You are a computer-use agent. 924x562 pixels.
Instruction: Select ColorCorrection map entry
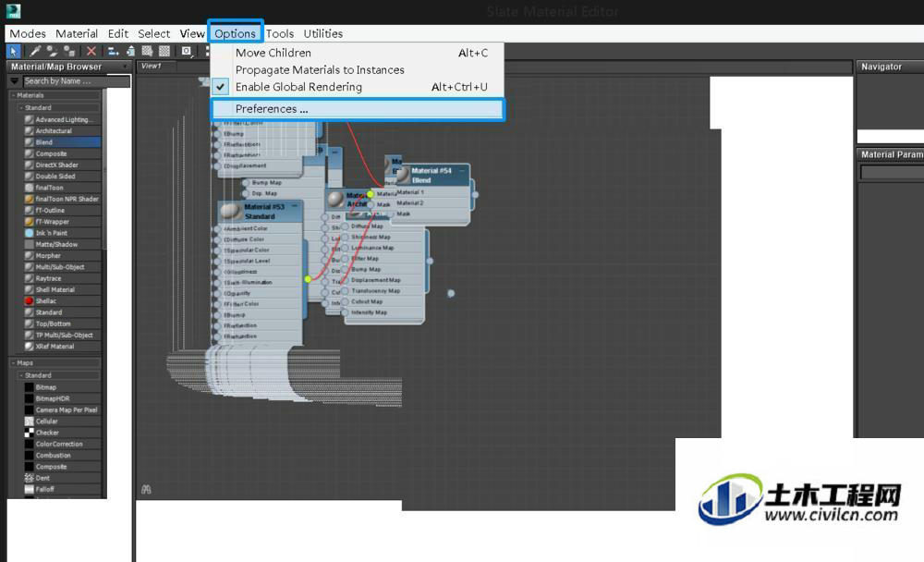click(x=62, y=444)
